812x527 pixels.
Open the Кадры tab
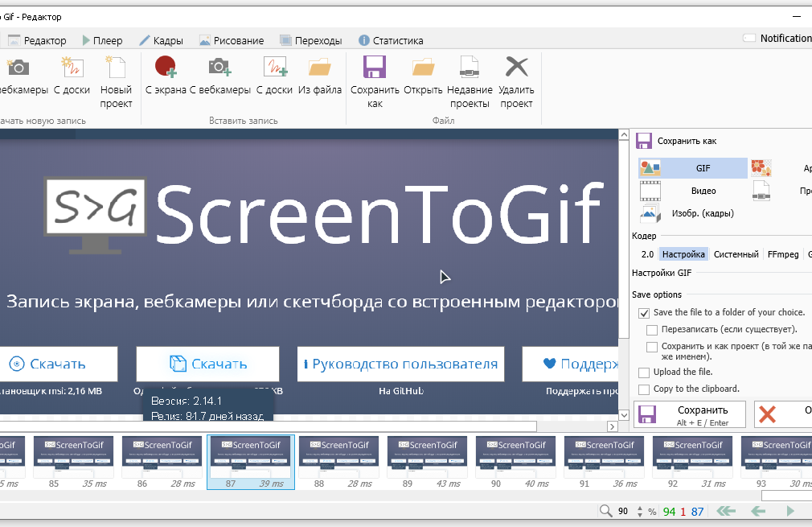pos(161,40)
